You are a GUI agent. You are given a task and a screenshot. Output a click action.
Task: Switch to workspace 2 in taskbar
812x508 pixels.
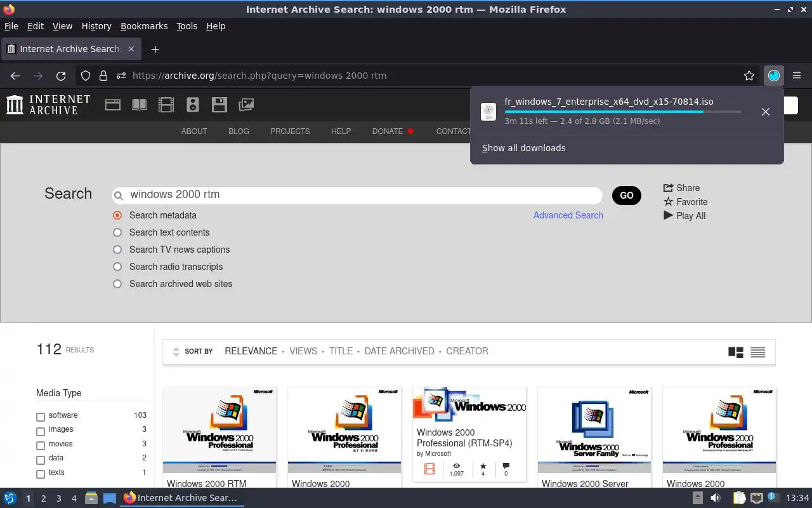43,498
